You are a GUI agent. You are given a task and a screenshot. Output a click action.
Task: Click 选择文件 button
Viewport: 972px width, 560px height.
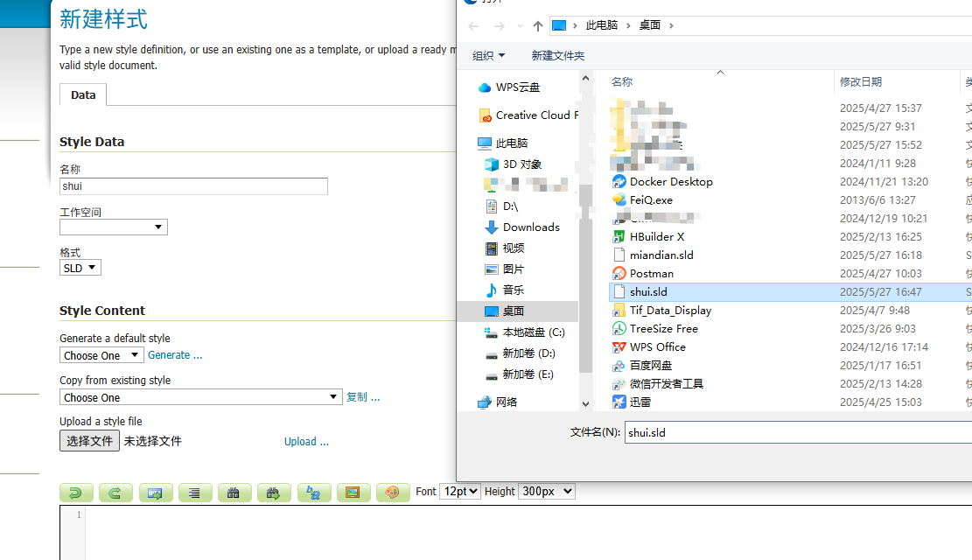click(x=89, y=441)
